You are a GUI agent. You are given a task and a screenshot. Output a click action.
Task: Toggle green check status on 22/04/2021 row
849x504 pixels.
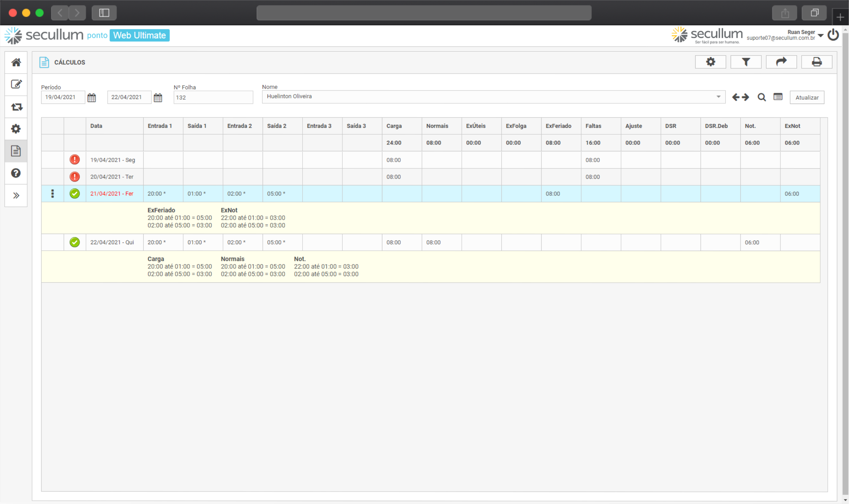point(75,242)
